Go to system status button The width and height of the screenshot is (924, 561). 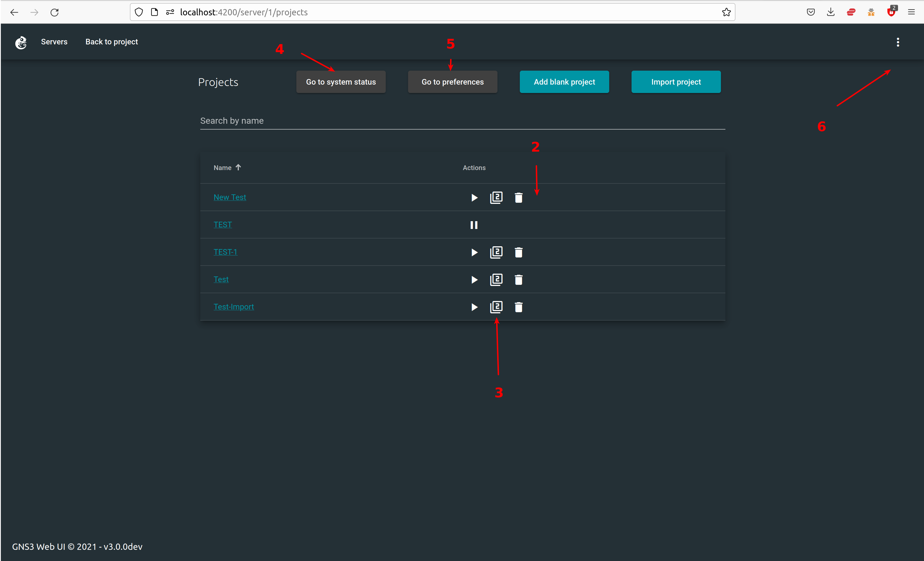(x=341, y=82)
